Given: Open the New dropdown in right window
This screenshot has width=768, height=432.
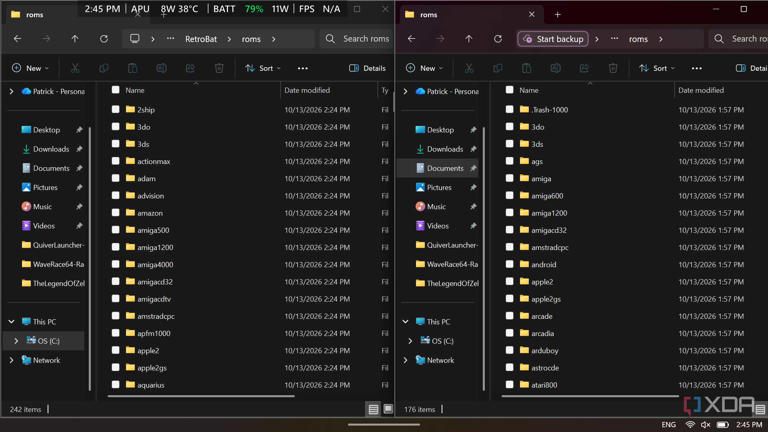Looking at the screenshot, I should (x=424, y=68).
